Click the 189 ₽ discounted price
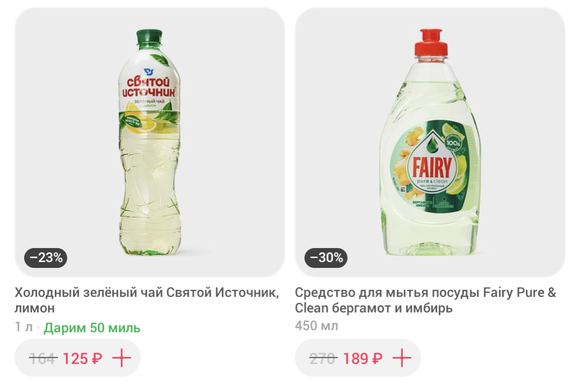This screenshot has height=392, width=580. (x=363, y=358)
